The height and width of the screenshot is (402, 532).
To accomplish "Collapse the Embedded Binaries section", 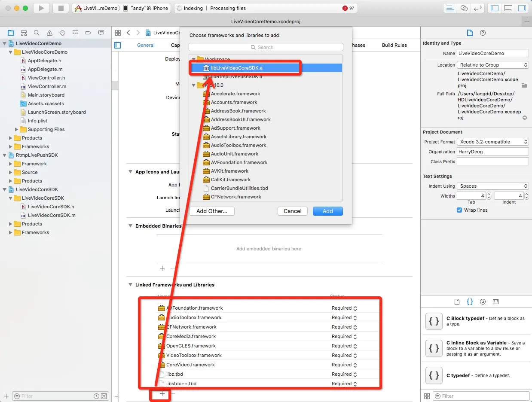I will tap(131, 226).
